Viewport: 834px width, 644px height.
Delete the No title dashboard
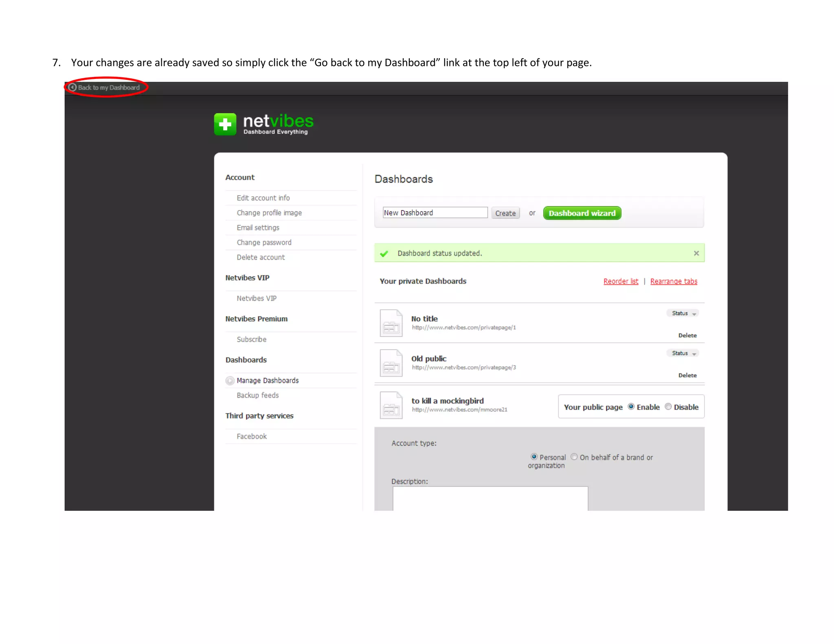coord(687,335)
